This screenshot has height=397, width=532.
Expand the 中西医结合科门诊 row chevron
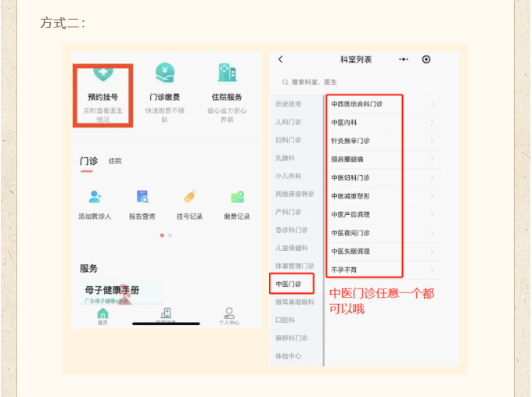(432, 104)
